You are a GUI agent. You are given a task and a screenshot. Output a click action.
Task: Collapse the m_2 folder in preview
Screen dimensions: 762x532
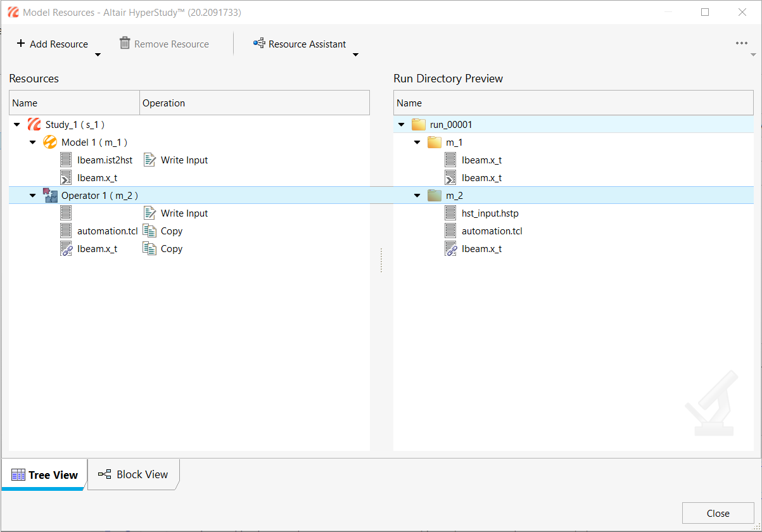(x=417, y=196)
